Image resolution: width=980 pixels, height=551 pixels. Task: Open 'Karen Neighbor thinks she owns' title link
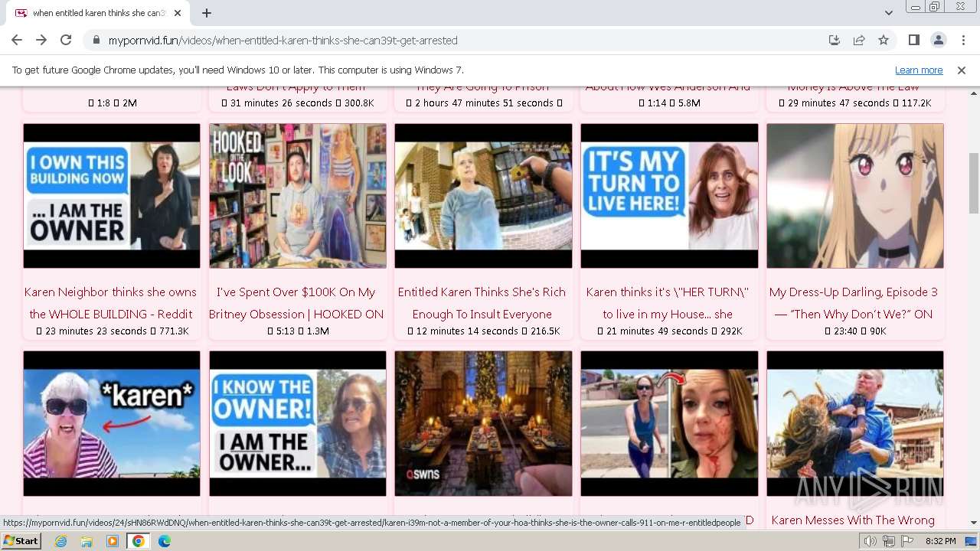(111, 303)
